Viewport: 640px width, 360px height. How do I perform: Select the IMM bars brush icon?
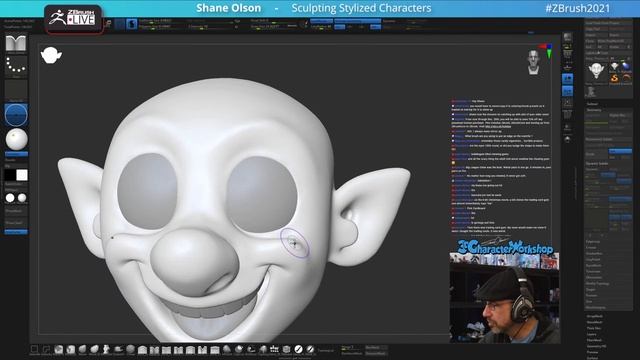[x=274, y=349]
